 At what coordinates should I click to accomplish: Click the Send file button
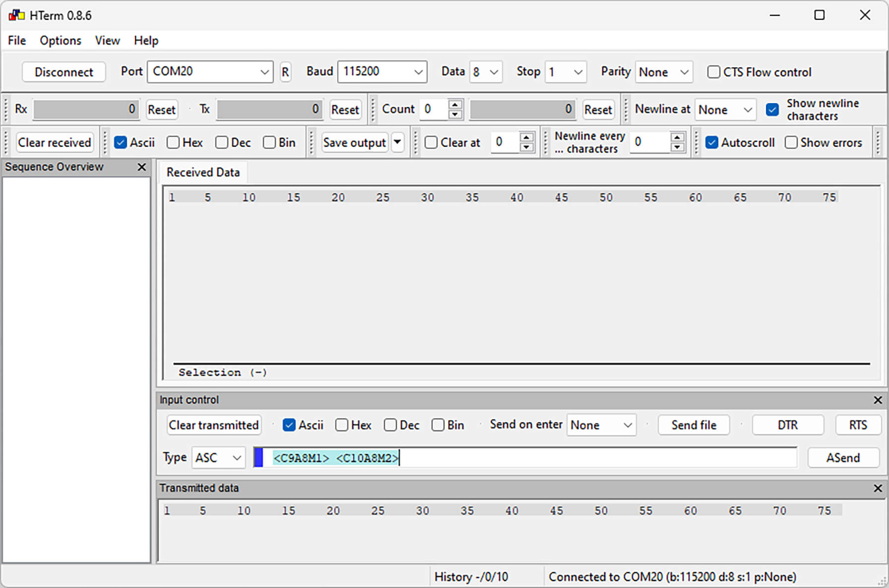pos(694,425)
